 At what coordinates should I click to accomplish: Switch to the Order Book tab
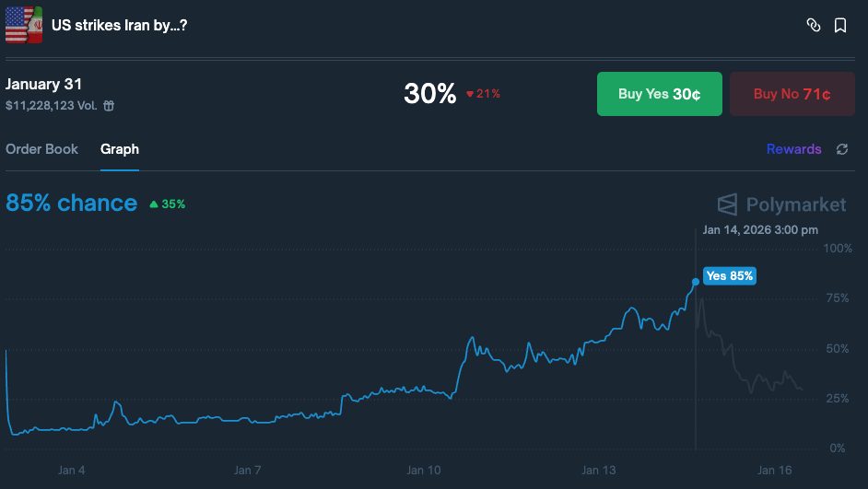click(x=42, y=149)
